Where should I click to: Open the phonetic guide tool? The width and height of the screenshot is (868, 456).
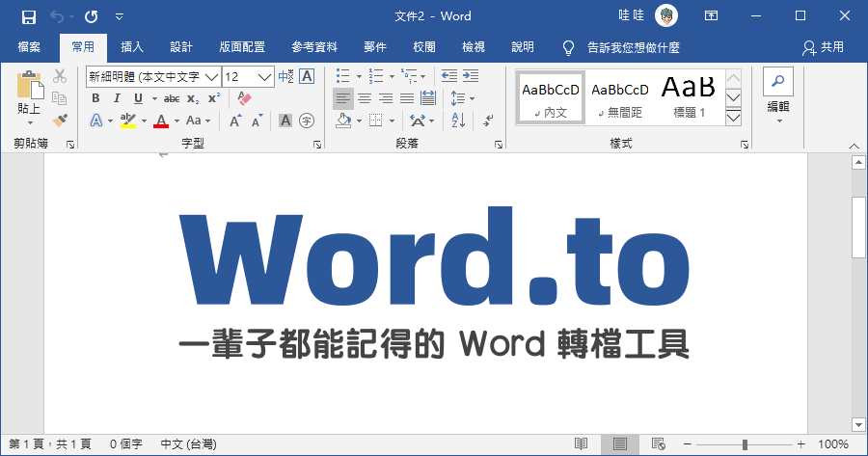point(285,76)
